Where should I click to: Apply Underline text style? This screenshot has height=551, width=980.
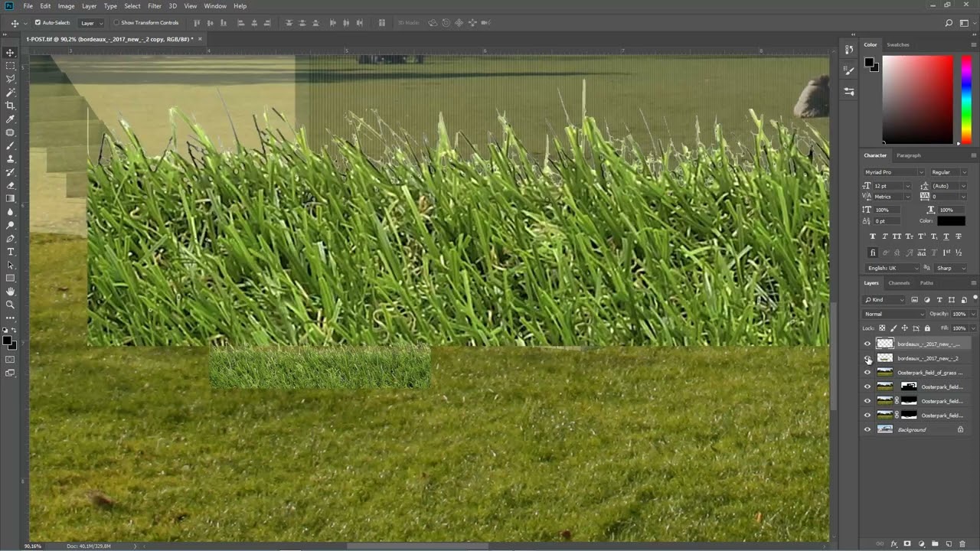947,236
